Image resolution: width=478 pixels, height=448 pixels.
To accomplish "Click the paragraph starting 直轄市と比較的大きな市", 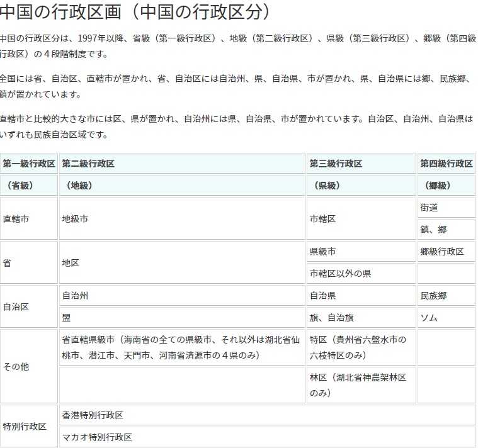I will tap(237, 126).
